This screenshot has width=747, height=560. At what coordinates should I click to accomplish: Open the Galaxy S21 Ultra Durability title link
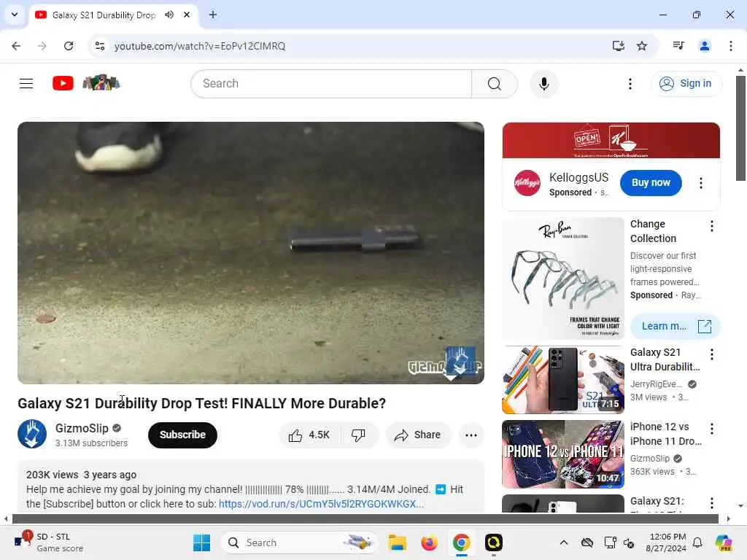665,359
